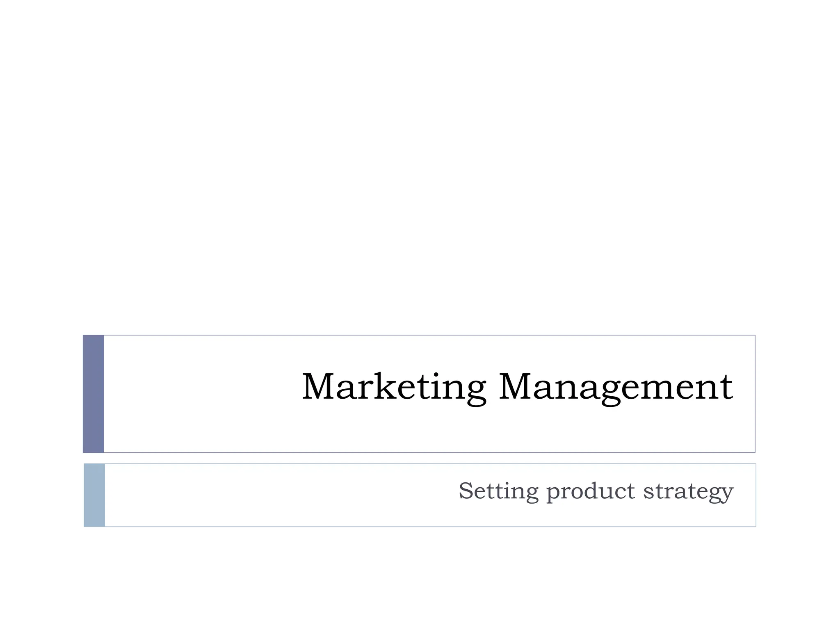Click the word "Marketing" in the title
This screenshot has width=840, height=630.
[x=394, y=387]
